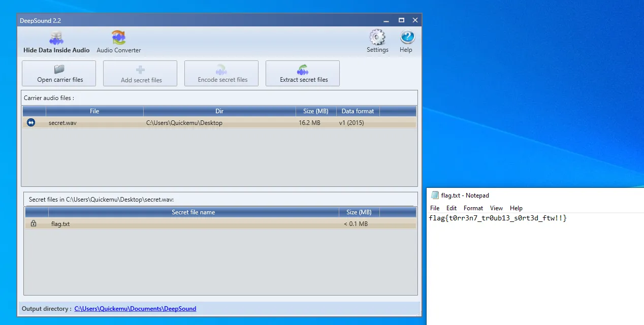Click Extract secret files button
Viewport: 644px width, 325px height.
(x=303, y=74)
